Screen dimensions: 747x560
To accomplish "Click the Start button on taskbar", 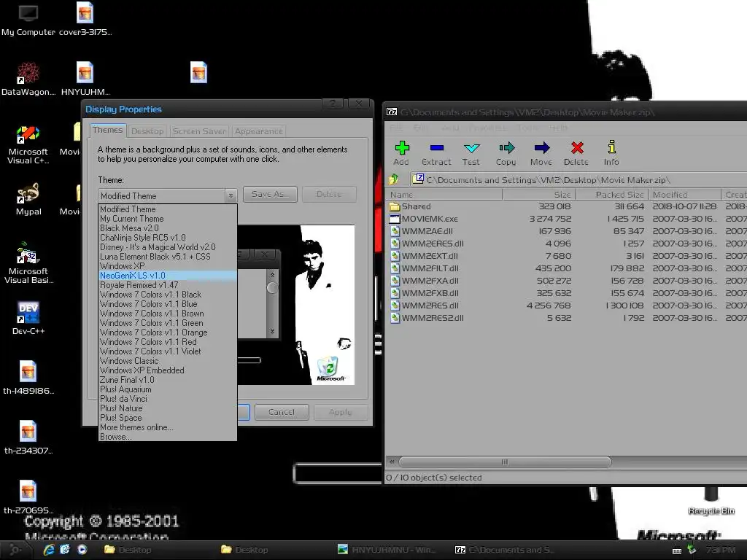I will point(15,550).
